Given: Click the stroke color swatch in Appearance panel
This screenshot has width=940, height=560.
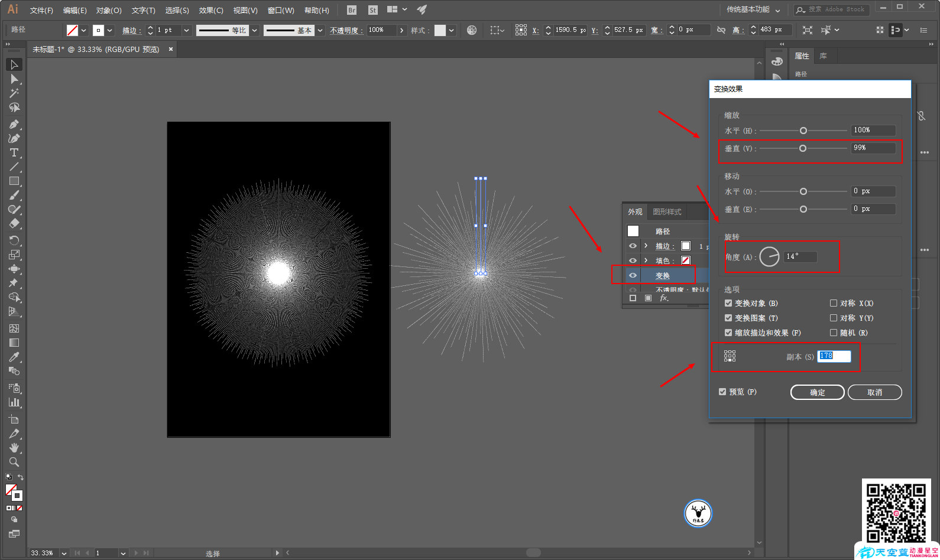Looking at the screenshot, I should tap(686, 246).
